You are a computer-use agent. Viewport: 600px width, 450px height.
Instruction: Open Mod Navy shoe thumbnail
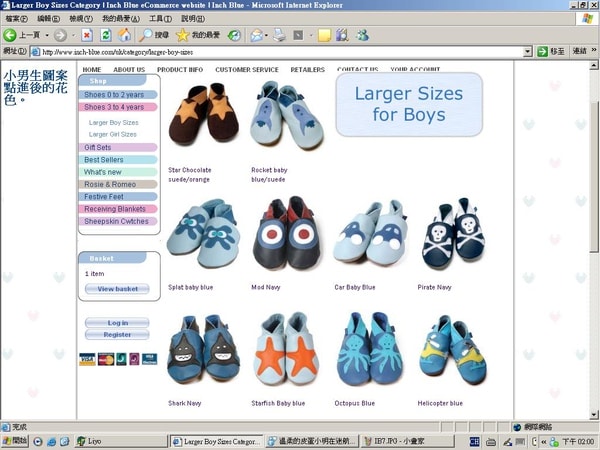tap(286, 232)
